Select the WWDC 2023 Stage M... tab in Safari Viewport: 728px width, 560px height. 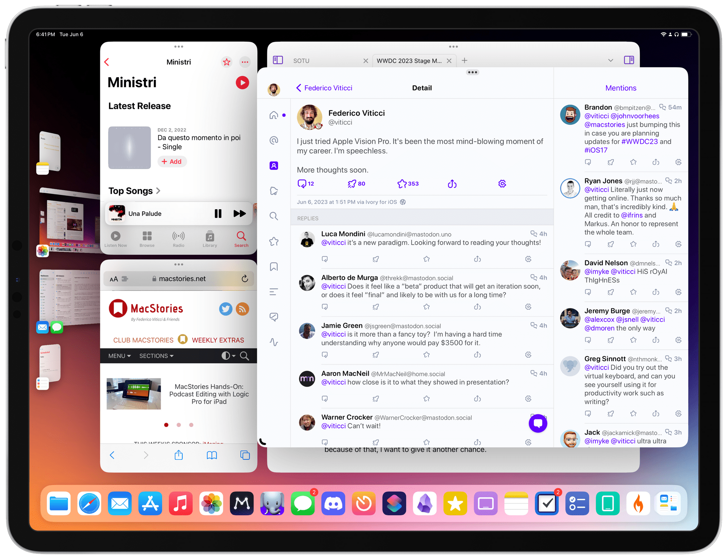pyautogui.click(x=407, y=60)
